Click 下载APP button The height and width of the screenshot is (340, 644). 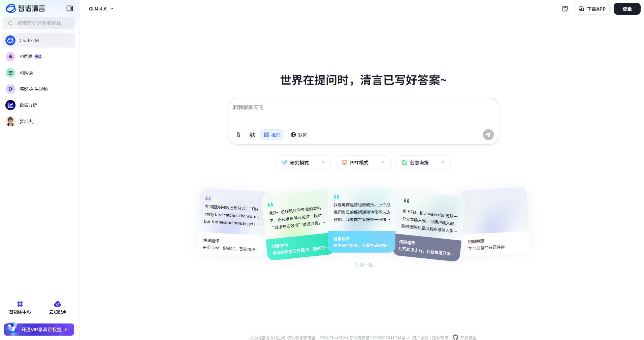click(x=592, y=9)
